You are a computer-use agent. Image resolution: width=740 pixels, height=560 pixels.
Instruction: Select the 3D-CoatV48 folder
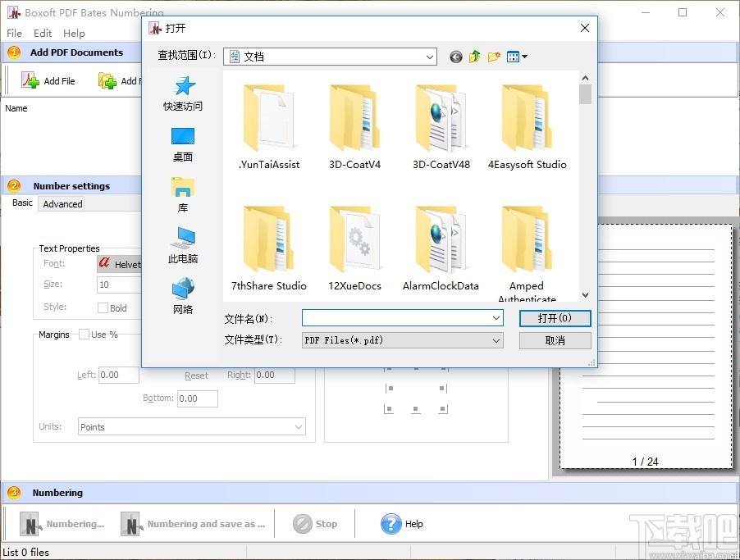click(x=441, y=127)
